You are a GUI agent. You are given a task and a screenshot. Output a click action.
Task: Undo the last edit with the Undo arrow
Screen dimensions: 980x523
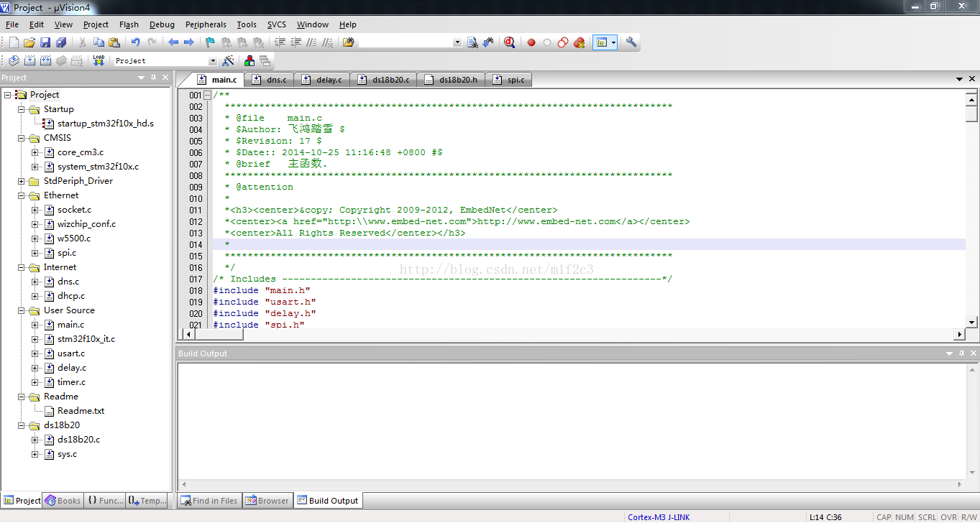point(135,42)
